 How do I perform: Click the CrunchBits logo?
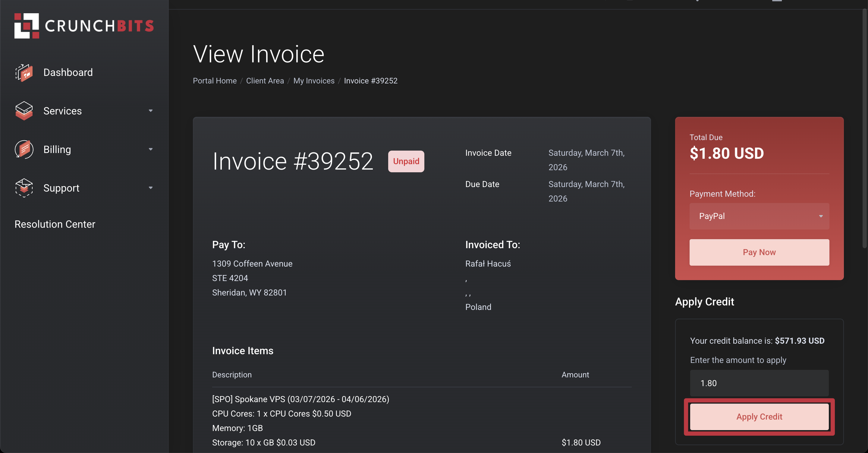tap(84, 26)
